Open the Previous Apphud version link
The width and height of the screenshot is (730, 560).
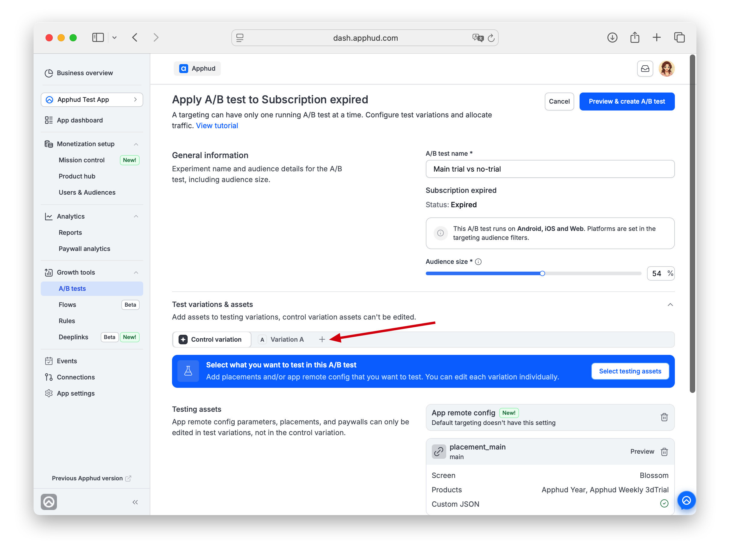(92, 478)
